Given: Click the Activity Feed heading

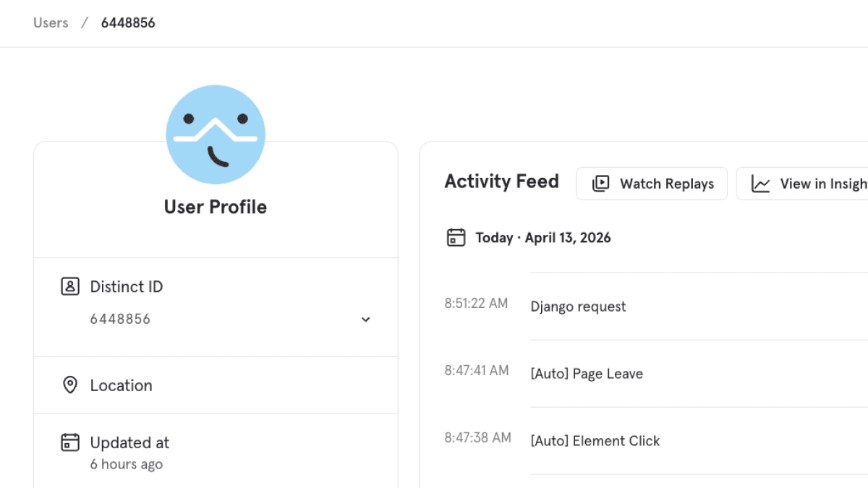Looking at the screenshot, I should click(x=502, y=181).
